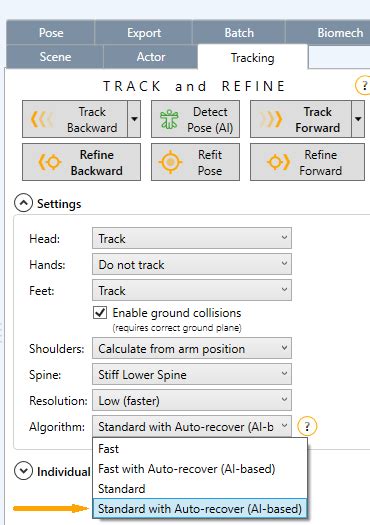Open the Resolution dropdown set to Low (faster)
Viewport: 370px width, 525px height.
(192, 400)
